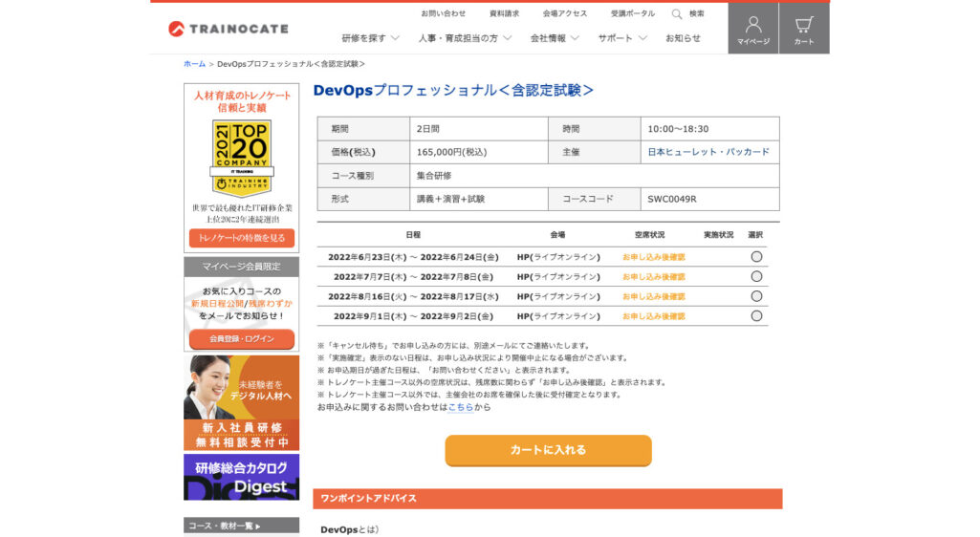Click price 165,000円(税込) cell
980x537 pixels.
coord(479,152)
